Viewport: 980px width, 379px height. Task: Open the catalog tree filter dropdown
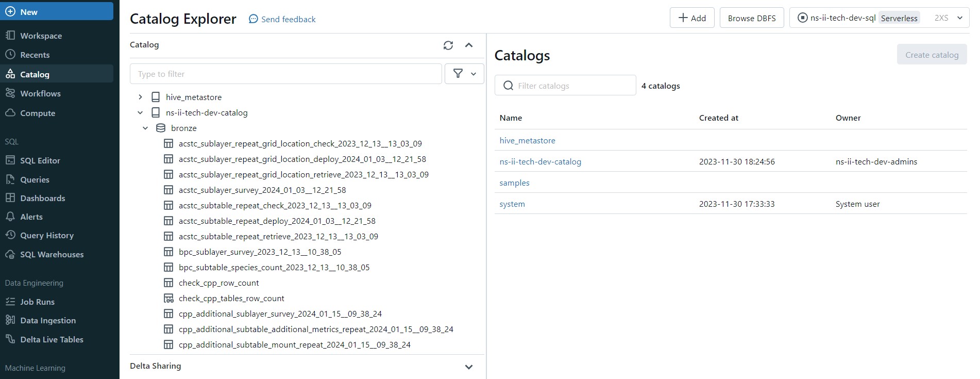(464, 74)
